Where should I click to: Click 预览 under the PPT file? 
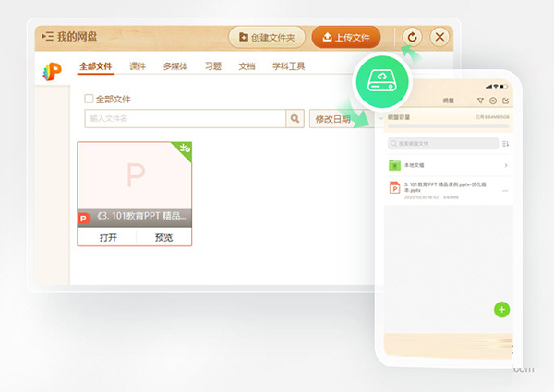(x=163, y=237)
